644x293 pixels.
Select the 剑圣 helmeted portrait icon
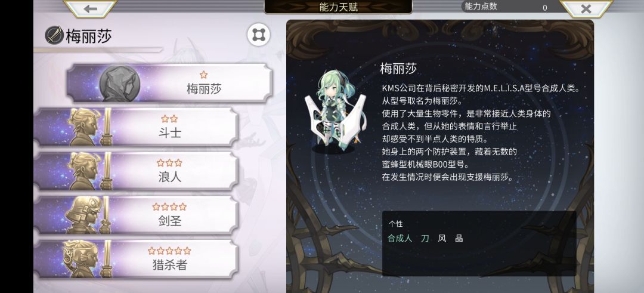pyautogui.click(x=88, y=215)
